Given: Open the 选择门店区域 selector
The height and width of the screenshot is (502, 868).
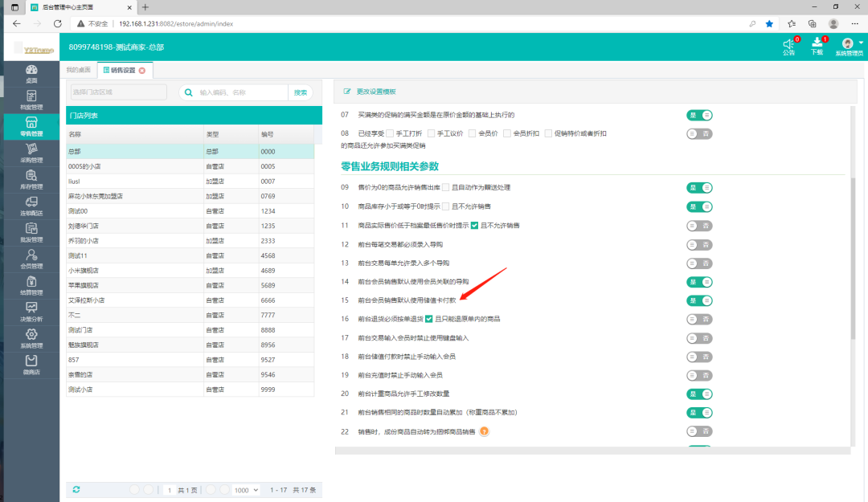Looking at the screenshot, I should click(117, 92).
